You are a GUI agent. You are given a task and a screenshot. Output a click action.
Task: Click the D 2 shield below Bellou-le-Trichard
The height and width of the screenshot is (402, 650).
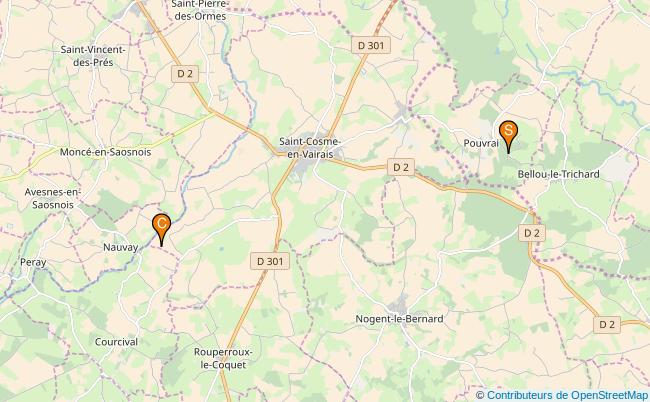[532, 233]
